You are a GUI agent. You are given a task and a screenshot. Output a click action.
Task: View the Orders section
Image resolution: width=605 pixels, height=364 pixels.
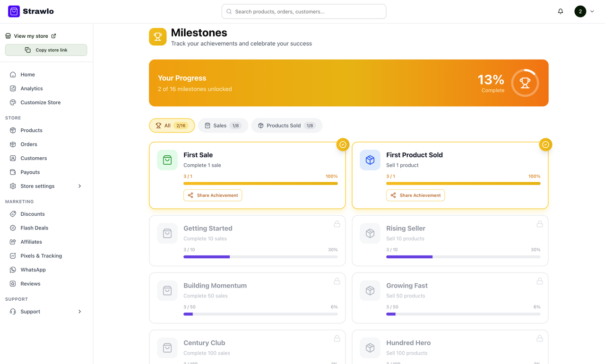coord(28,144)
